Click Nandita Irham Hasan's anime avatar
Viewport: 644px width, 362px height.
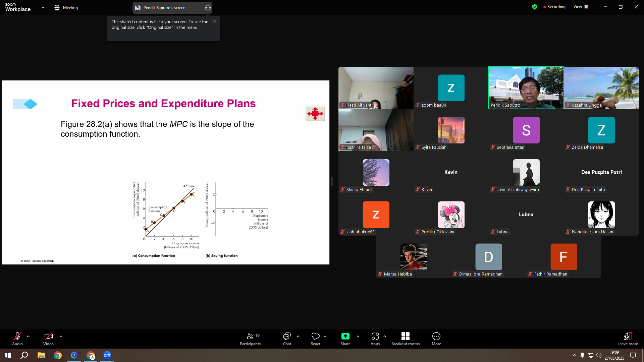coord(601,215)
